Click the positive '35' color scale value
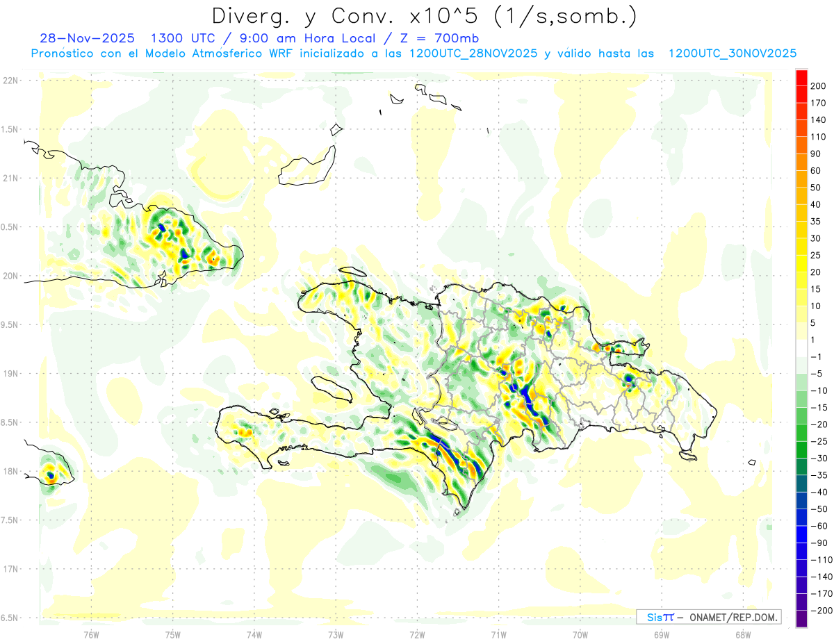This screenshot has height=644, width=834. click(816, 222)
